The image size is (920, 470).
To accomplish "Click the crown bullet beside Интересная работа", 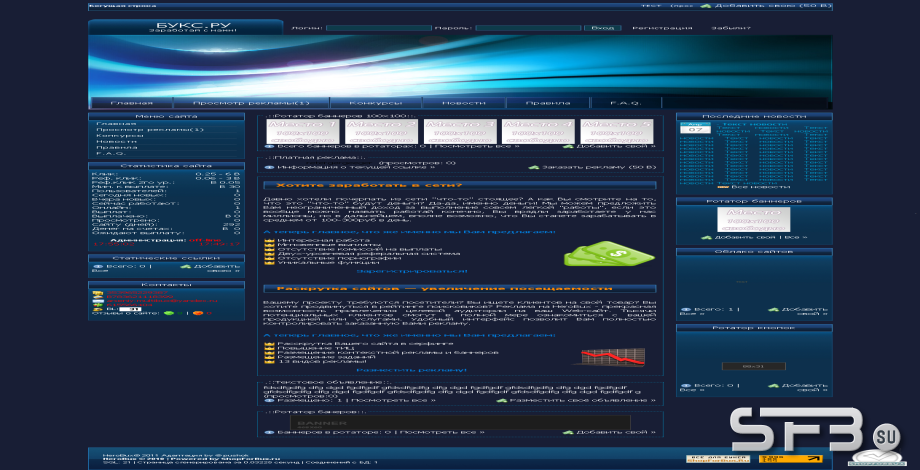I will [270, 241].
